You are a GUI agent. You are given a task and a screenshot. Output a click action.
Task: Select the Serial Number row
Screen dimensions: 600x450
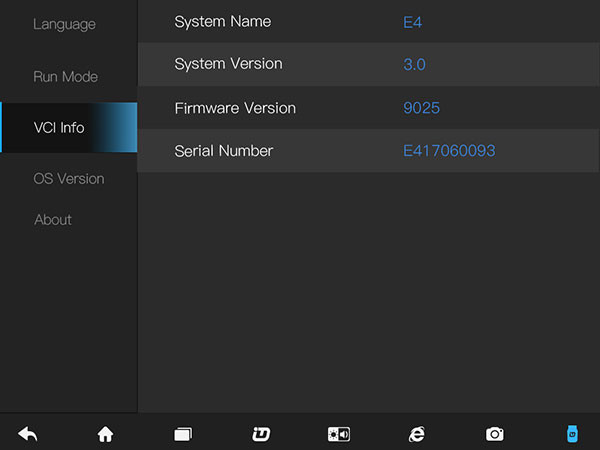click(369, 151)
